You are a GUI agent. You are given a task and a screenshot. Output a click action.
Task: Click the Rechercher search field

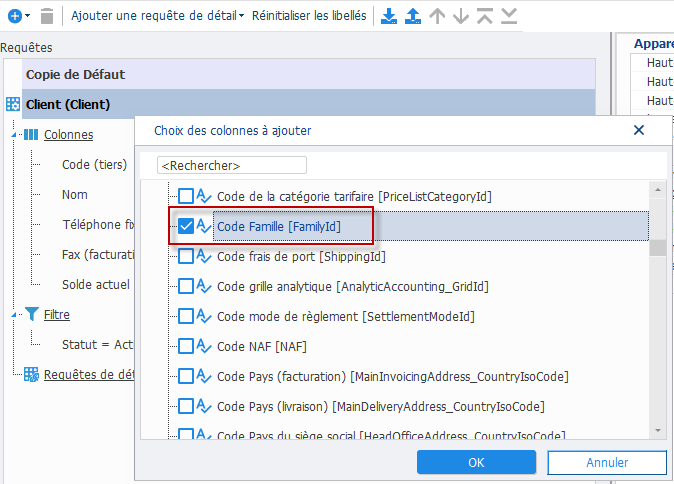coord(232,165)
